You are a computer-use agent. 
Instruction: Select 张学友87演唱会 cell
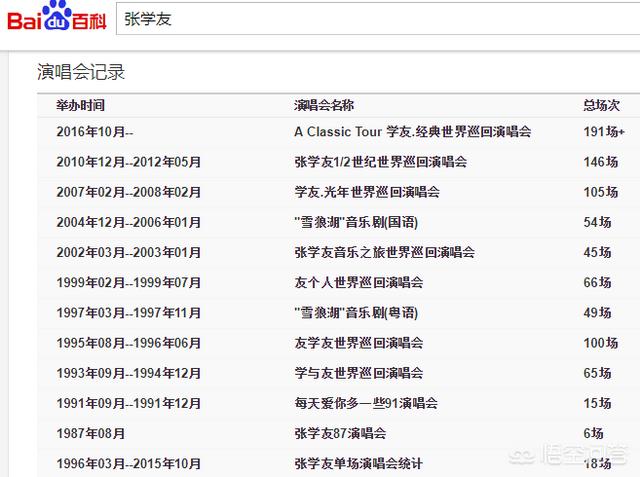point(340,434)
